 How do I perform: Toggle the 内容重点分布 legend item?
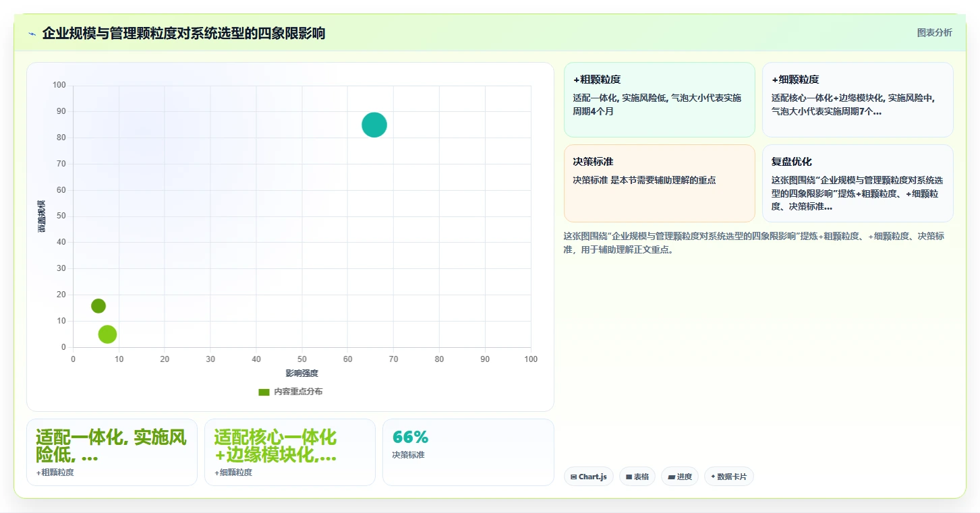pyautogui.click(x=291, y=392)
